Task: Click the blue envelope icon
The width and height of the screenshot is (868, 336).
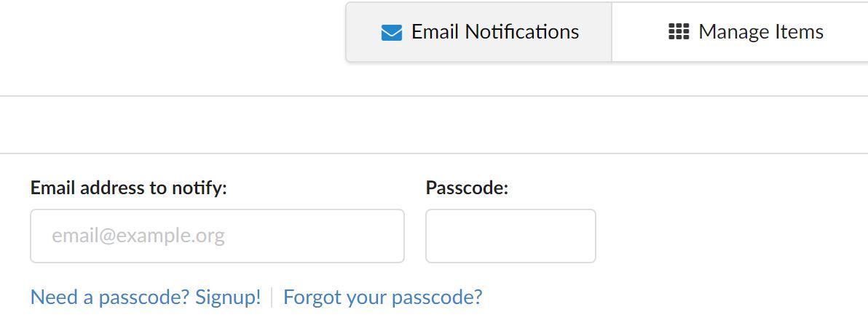Action: (x=391, y=33)
